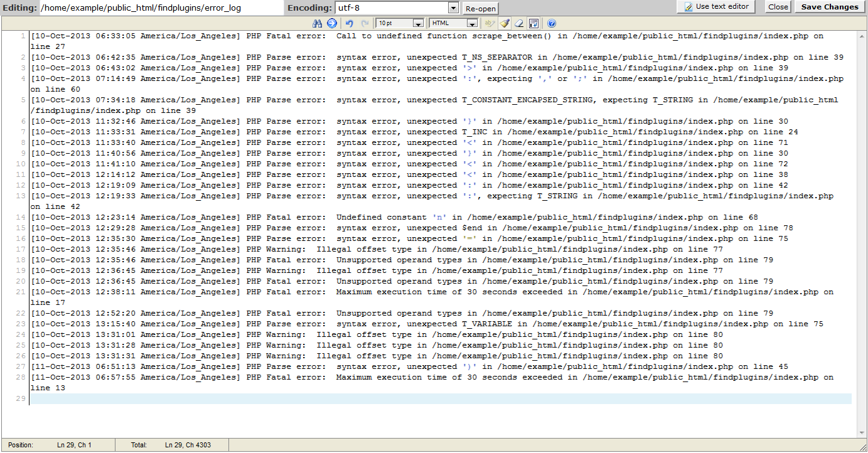The height and width of the screenshot is (453, 868).
Task: Click the scrollbar down arrow
Action: pyautogui.click(x=861, y=432)
